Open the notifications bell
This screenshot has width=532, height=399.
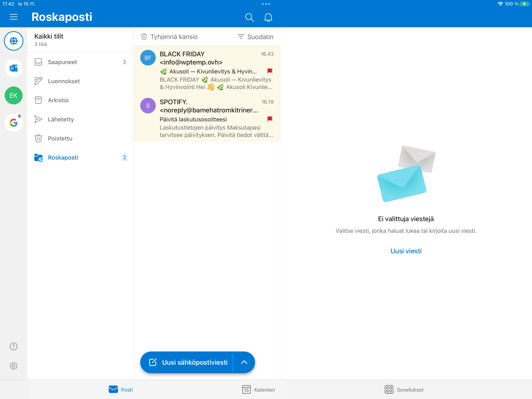(268, 17)
